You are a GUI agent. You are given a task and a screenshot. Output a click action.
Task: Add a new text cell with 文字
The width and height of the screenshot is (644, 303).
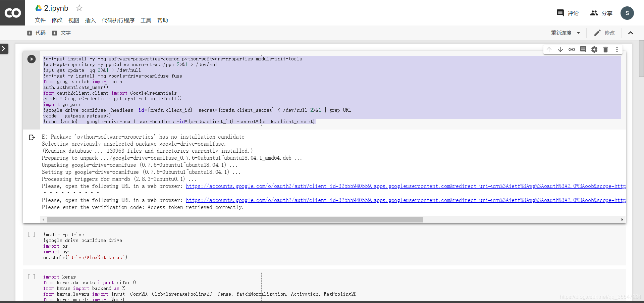(x=61, y=33)
